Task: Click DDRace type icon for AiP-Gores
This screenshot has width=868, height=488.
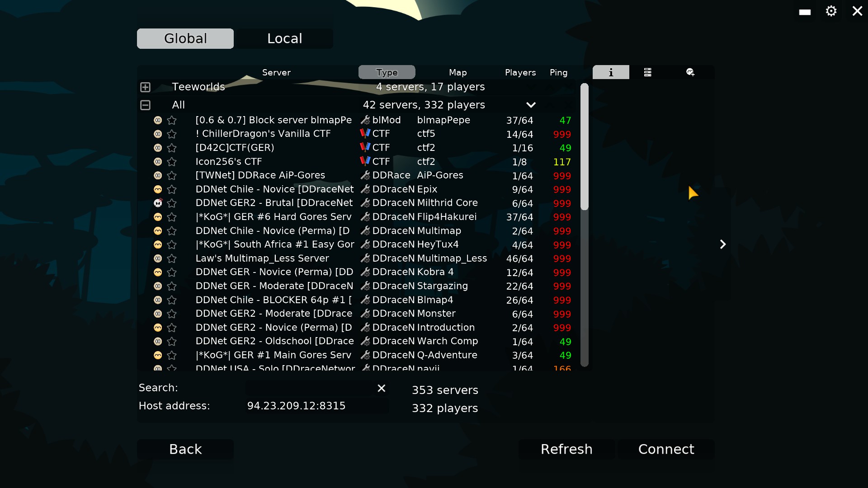Action: coord(365,175)
